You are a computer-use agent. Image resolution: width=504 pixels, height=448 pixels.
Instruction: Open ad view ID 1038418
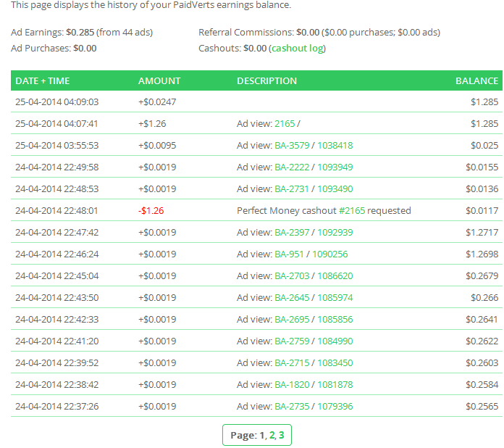point(335,145)
